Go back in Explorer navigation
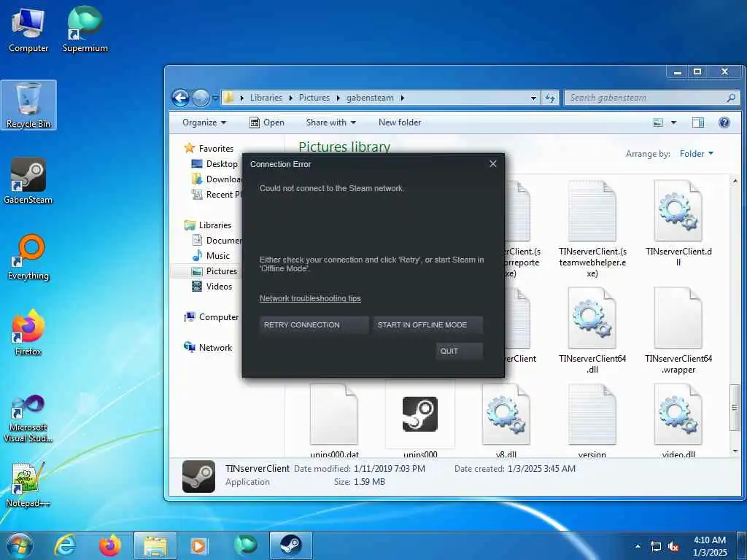747x560 pixels. click(x=181, y=98)
